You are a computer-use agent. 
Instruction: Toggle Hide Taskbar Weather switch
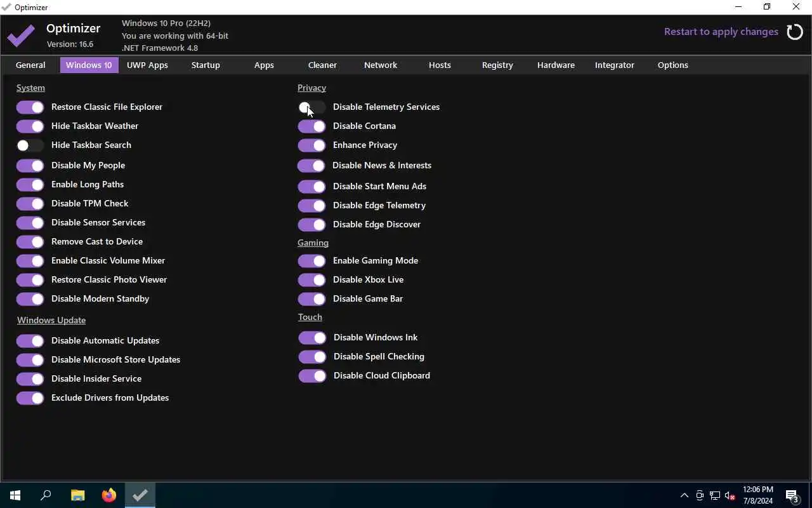(30, 126)
